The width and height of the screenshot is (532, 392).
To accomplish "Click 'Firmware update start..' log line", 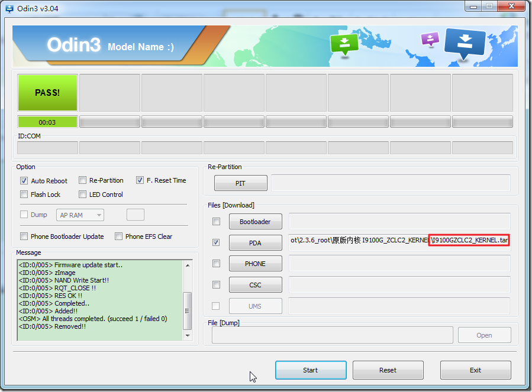I will tap(70, 265).
